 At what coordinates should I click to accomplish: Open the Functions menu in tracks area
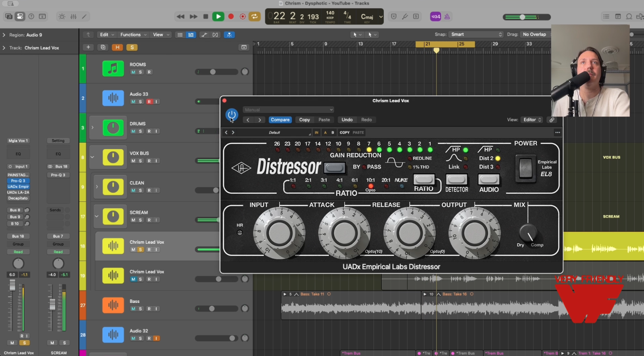(x=134, y=35)
